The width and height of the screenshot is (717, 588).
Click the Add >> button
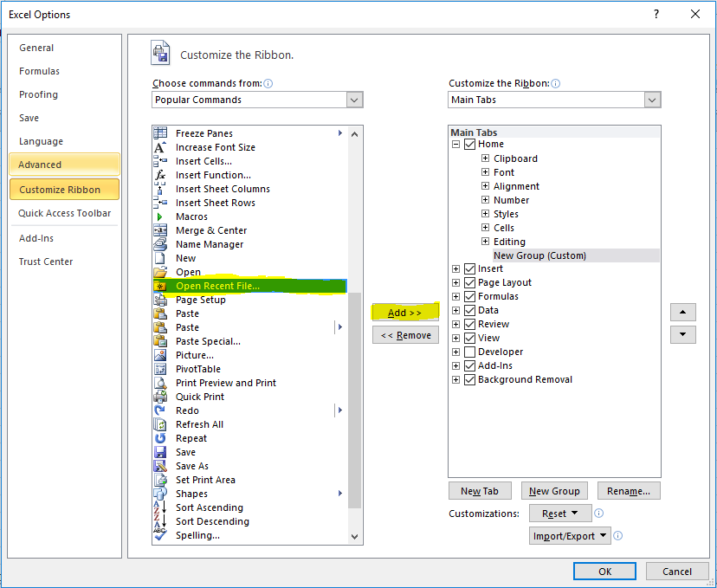coord(405,313)
